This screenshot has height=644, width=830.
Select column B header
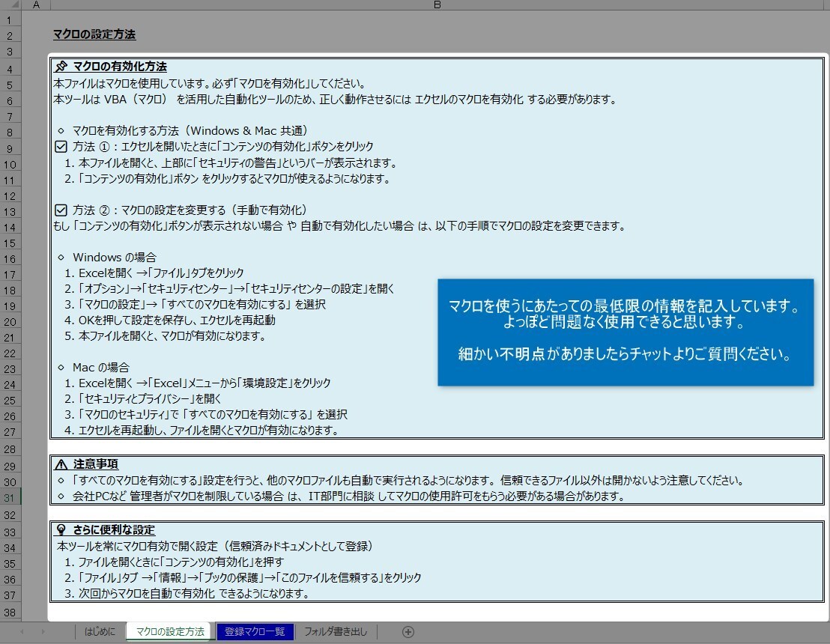437,4
